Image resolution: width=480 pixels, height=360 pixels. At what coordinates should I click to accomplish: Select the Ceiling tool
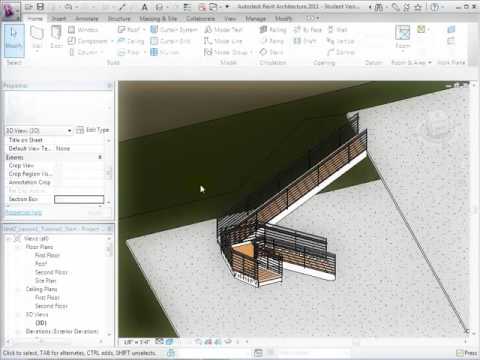[x=131, y=41]
